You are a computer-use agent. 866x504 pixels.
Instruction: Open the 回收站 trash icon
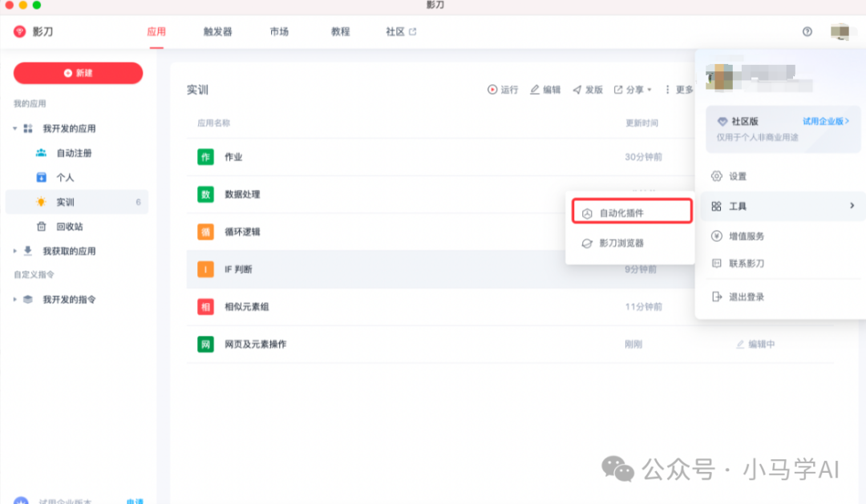point(41,226)
